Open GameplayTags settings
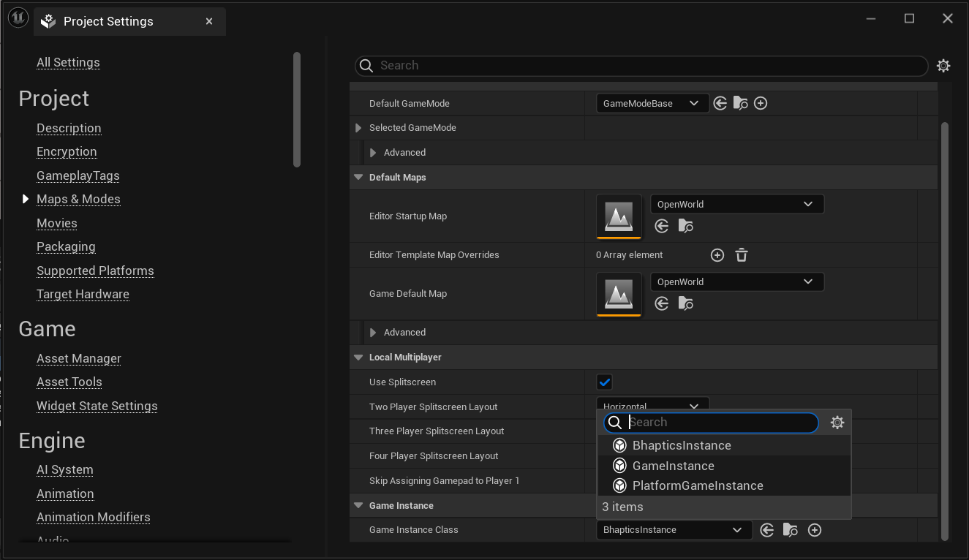Image resolution: width=969 pixels, height=560 pixels. [78, 175]
